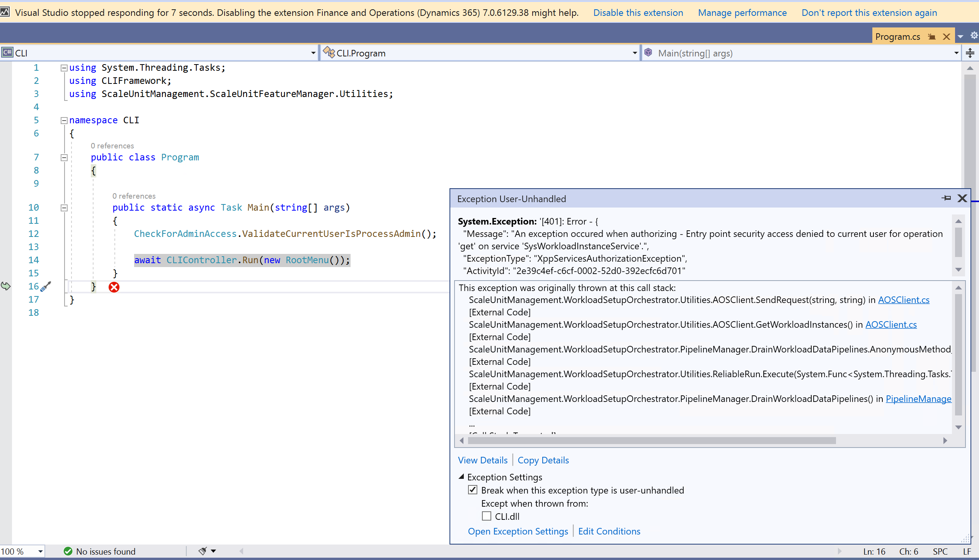Click the red error icon on line 16
The image size is (979, 560).
tap(114, 287)
